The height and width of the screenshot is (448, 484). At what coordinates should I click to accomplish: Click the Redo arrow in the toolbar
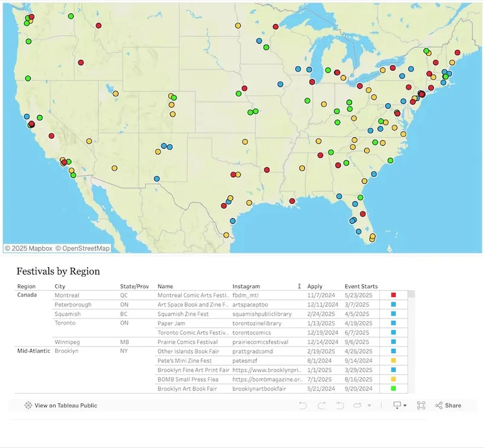(x=321, y=406)
